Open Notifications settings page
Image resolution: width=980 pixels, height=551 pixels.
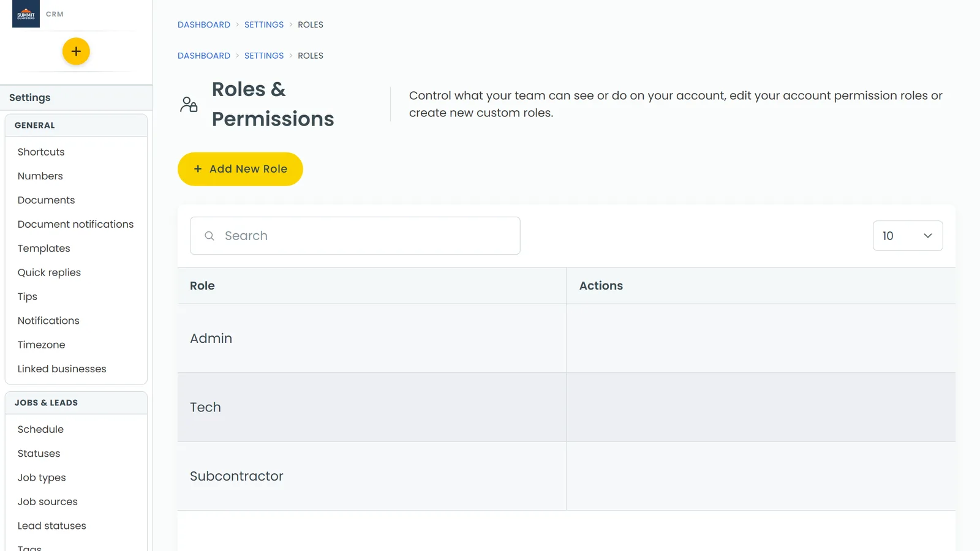coord(49,321)
